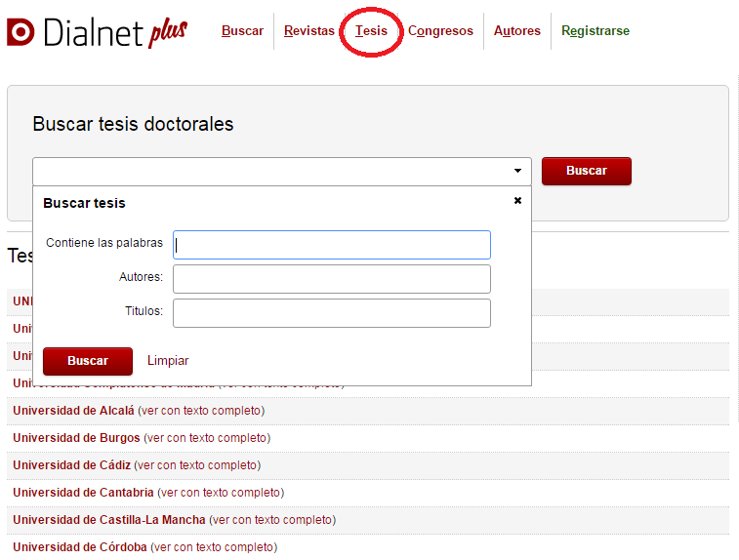This screenshot has height=560, width=739.
Task: Click the 'Buscar tesis doctorales' heading
Action: coord(133,124)
